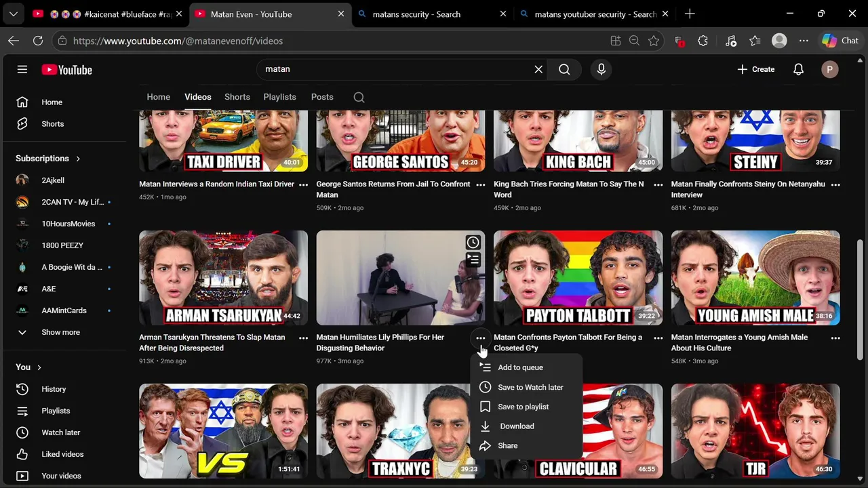
Task: Open the Arman Tsarukyan video title
Action: [x=212, y=342]
